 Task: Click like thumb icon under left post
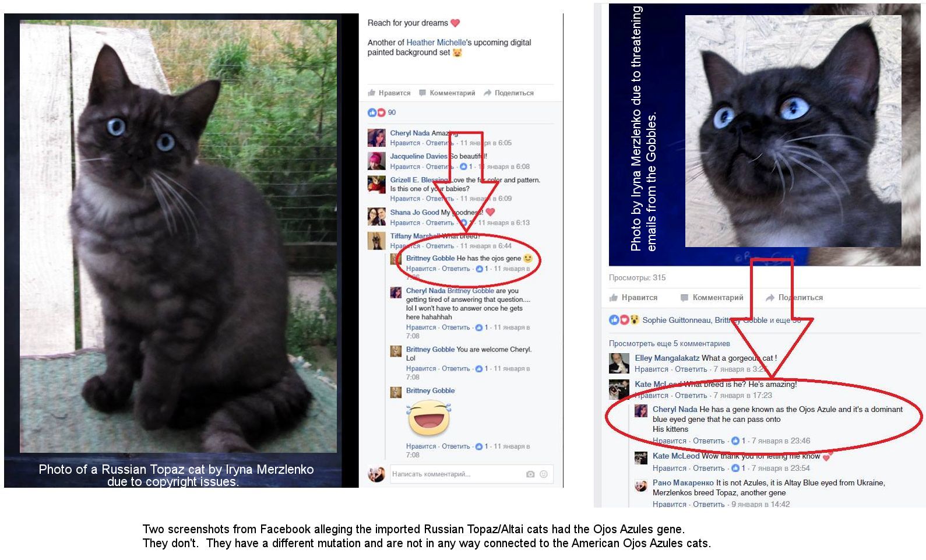[x=372, y=93]
